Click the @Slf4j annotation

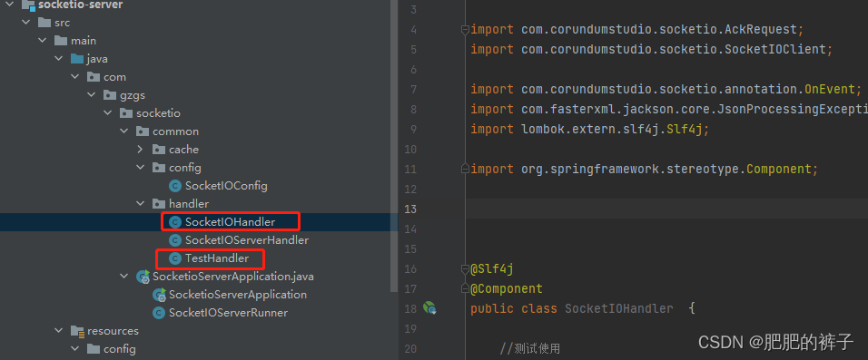coord(492,268)
